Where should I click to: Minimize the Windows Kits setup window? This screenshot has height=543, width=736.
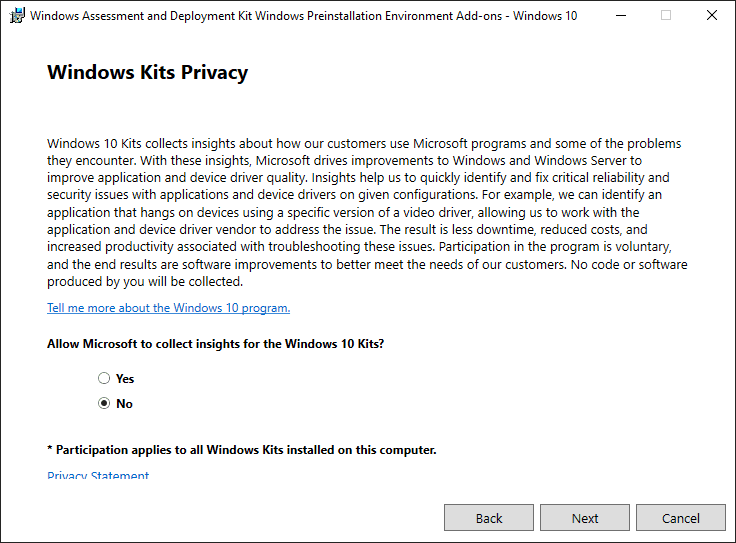620,15
